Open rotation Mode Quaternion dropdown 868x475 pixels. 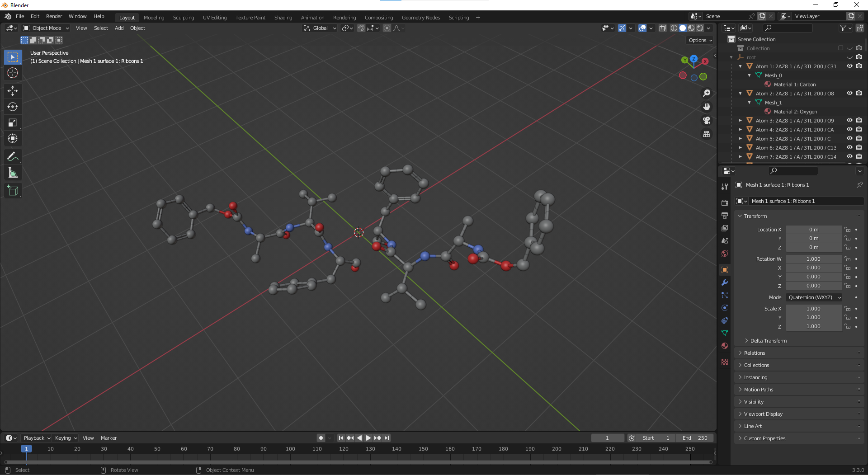click(814, 297)
